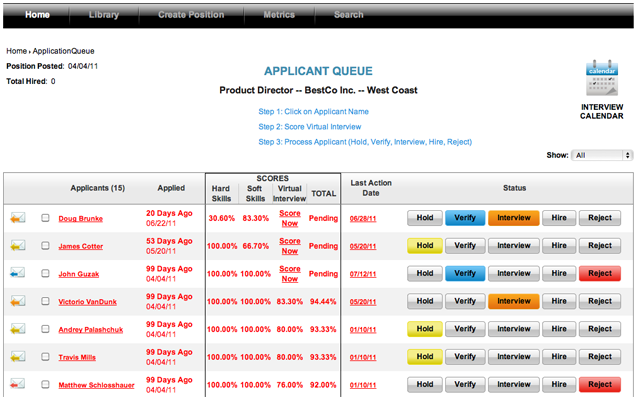Viewport: 640px width, 397px height.
Task: Click Reject for Travis Mills
Action: (x=600, y=357)
